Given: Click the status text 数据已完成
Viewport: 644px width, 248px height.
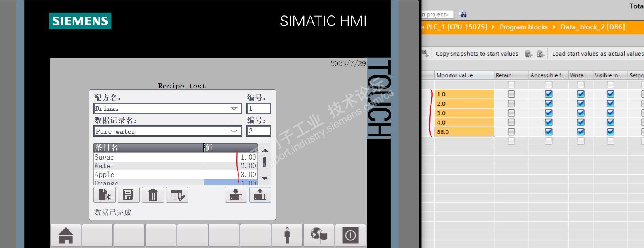Looking at the screenshot, I should [112, 212].
